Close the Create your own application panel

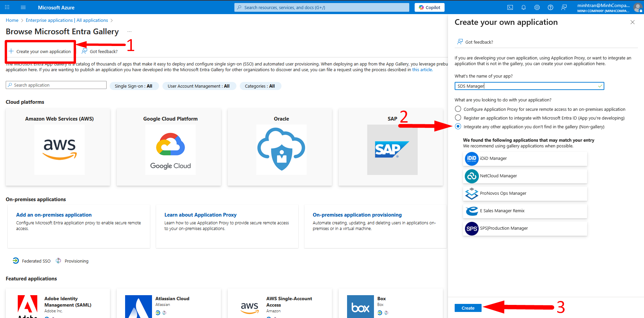(633, 22)
